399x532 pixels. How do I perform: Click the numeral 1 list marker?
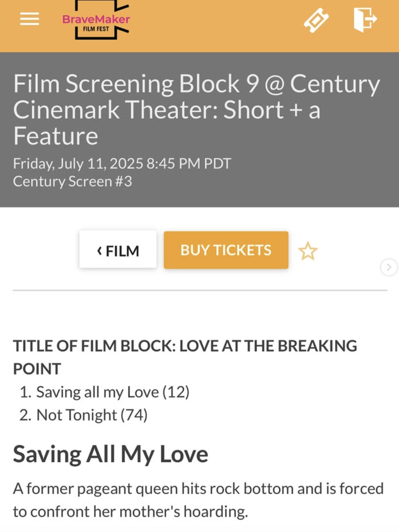tap(25, 392)
